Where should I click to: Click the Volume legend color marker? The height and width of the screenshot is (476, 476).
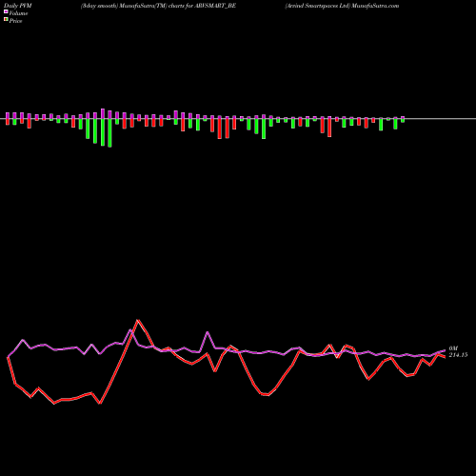(x=6, y=12)
